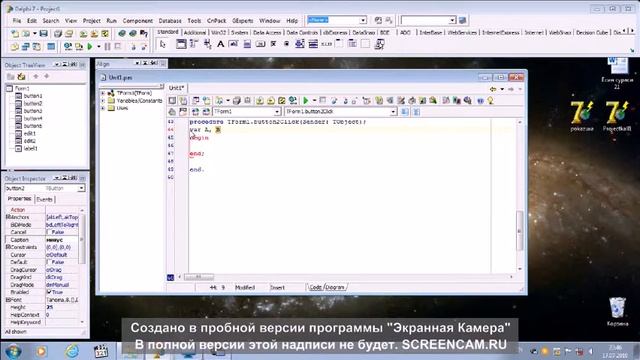Click the Height property value in Object Inspector
The height and width of the screenshot is (360, 640).
click(x=62, y=307)
